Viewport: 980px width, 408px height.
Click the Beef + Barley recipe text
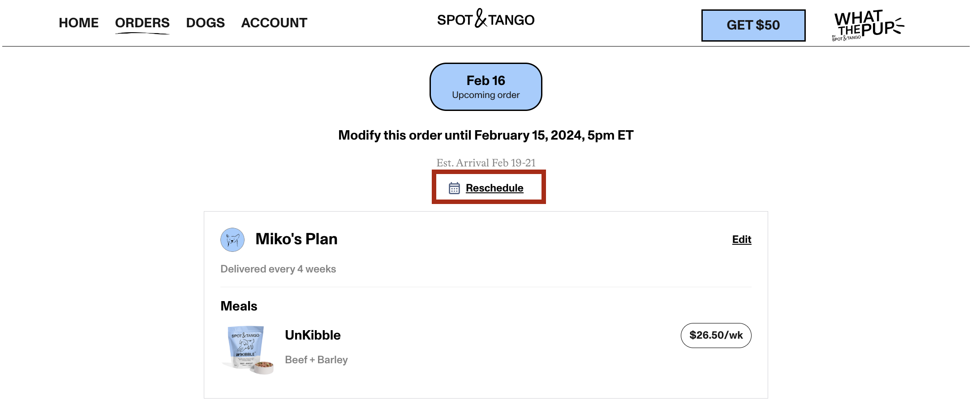coord(316,360)
